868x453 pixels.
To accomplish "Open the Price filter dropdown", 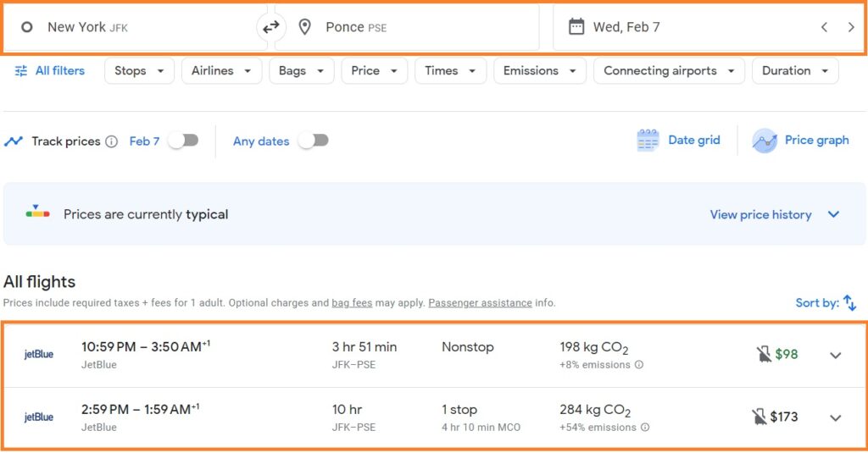I will (x=374, y=71).
